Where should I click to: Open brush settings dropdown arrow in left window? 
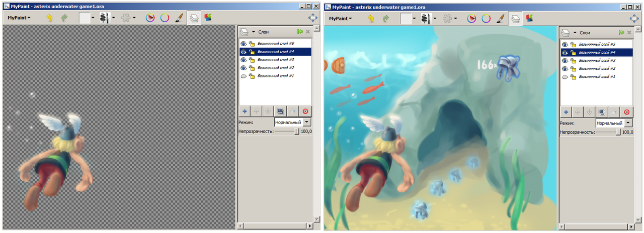click(x=134, y=18)
